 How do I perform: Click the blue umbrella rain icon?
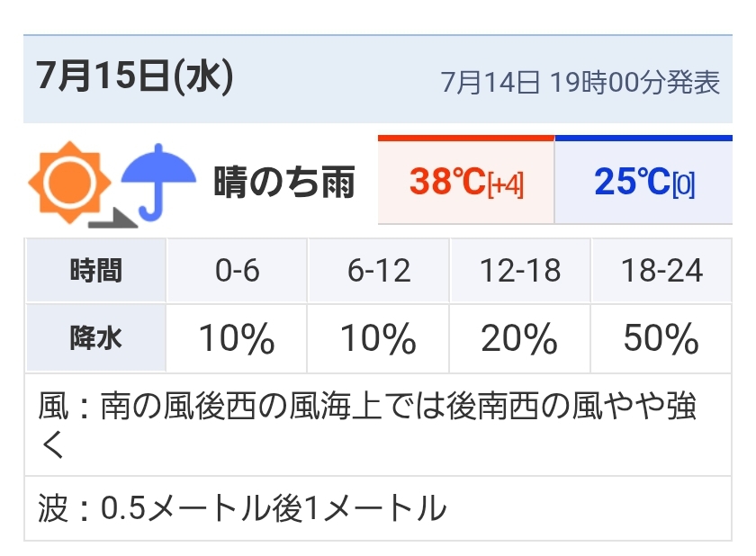[x=158, y=182]
